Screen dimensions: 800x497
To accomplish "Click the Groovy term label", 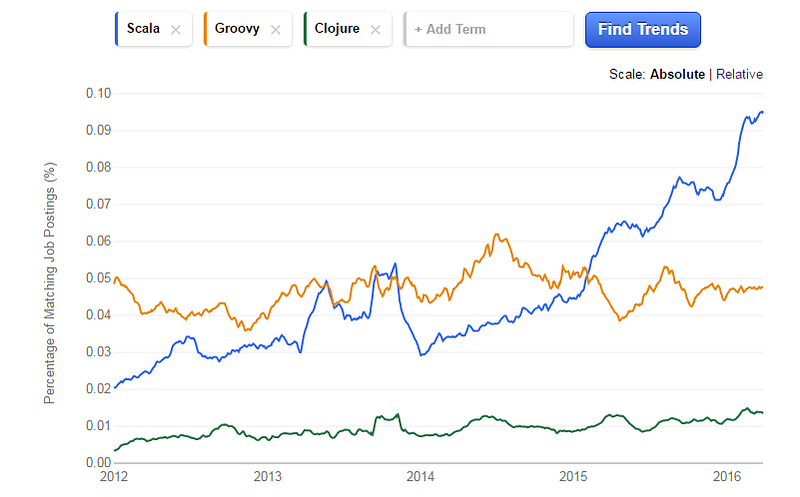I will pyautogui.click(x=237, y=29).
